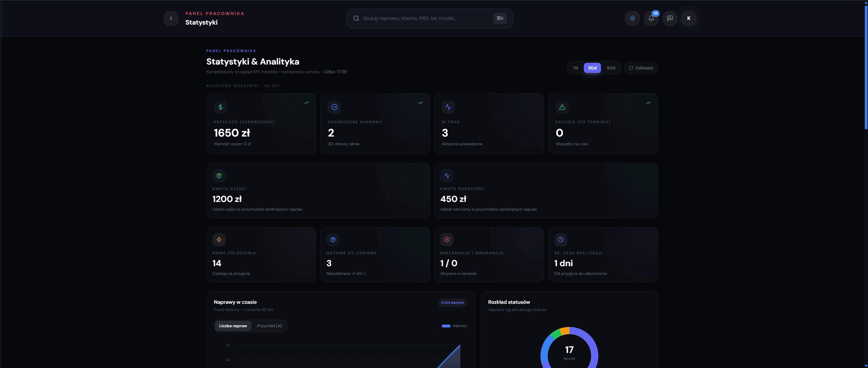This screenshot has width=868, height=368.
Task: Click the refresh arrows icon in Odśwież
Action: (631, 68)
